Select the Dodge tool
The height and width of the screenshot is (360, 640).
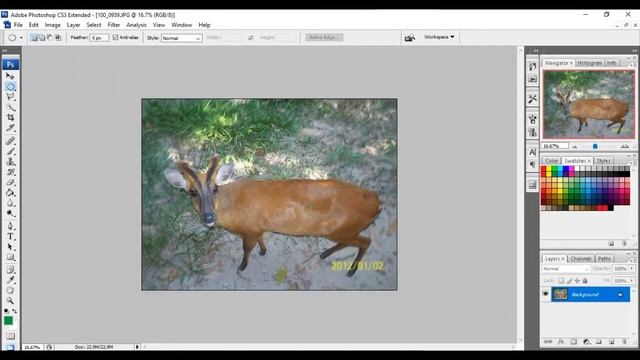[x=10, y=213]
